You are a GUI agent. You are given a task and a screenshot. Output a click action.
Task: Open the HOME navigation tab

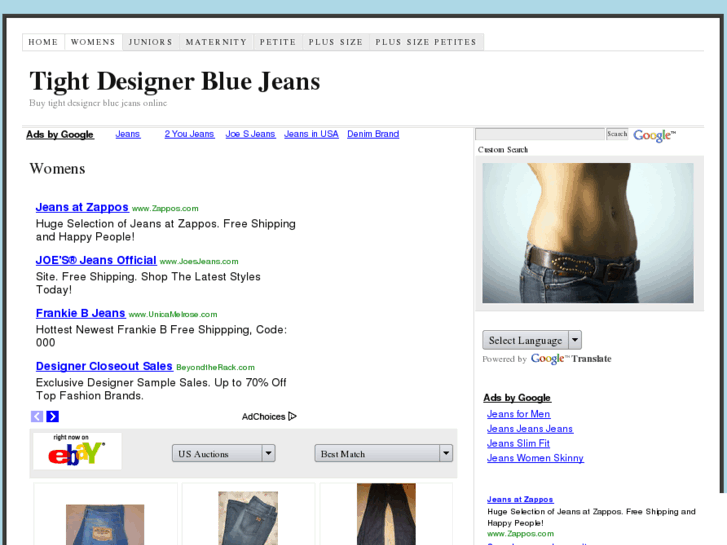click(x=43, y=42)
